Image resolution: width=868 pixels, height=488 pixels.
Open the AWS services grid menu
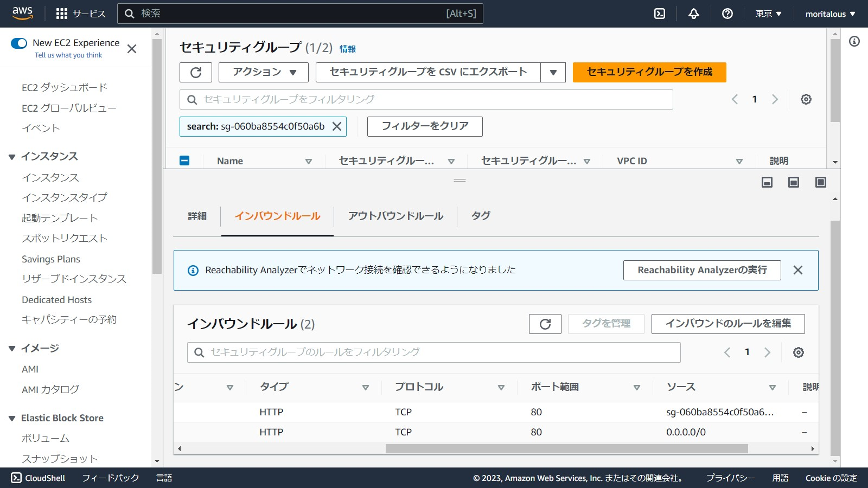pos(62,14)
